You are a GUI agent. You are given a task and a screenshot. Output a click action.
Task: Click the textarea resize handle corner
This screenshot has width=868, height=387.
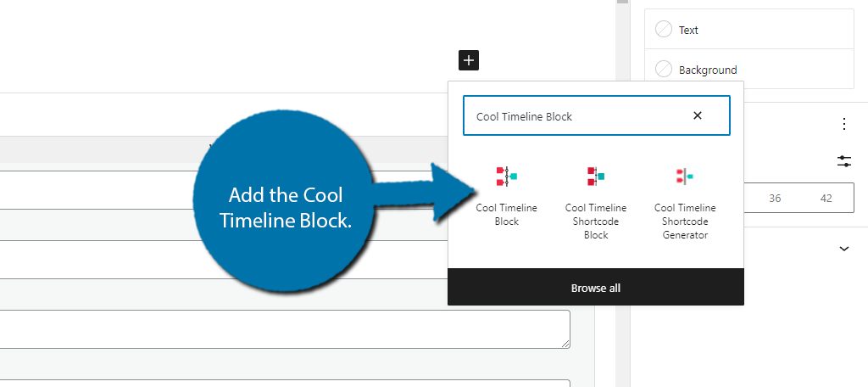565,344
